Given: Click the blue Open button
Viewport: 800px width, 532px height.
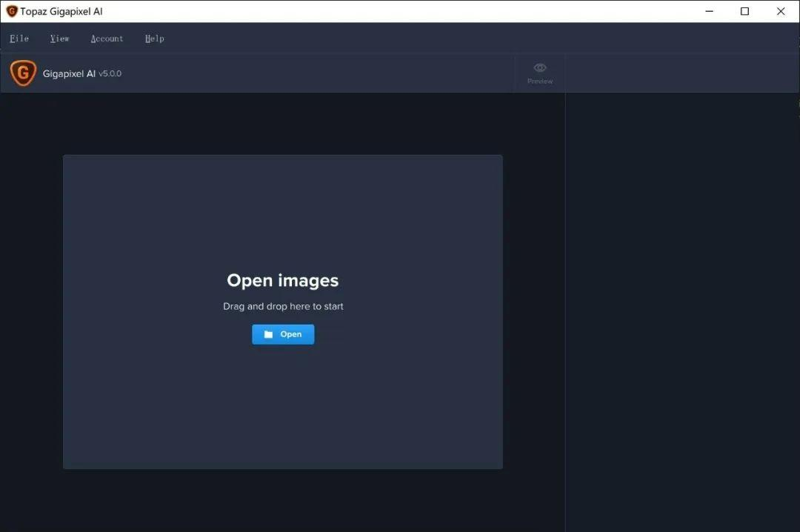Looking at the screenshot, I should tap(283, 334).
